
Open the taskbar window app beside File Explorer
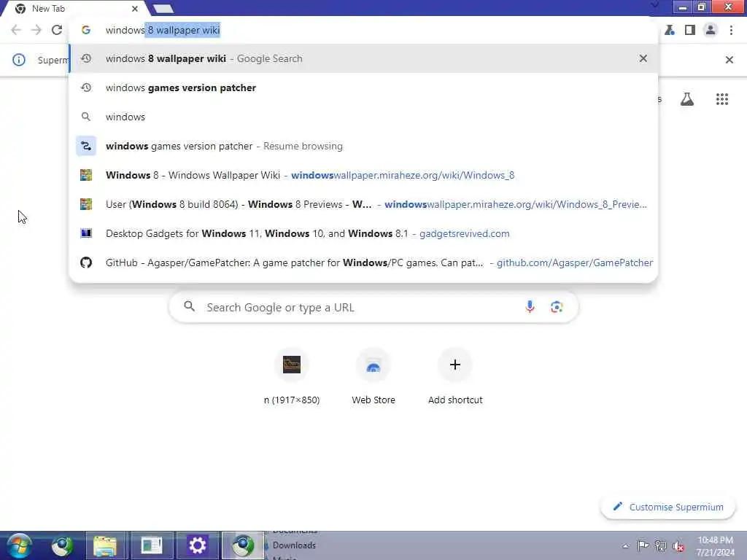[152, 545]
